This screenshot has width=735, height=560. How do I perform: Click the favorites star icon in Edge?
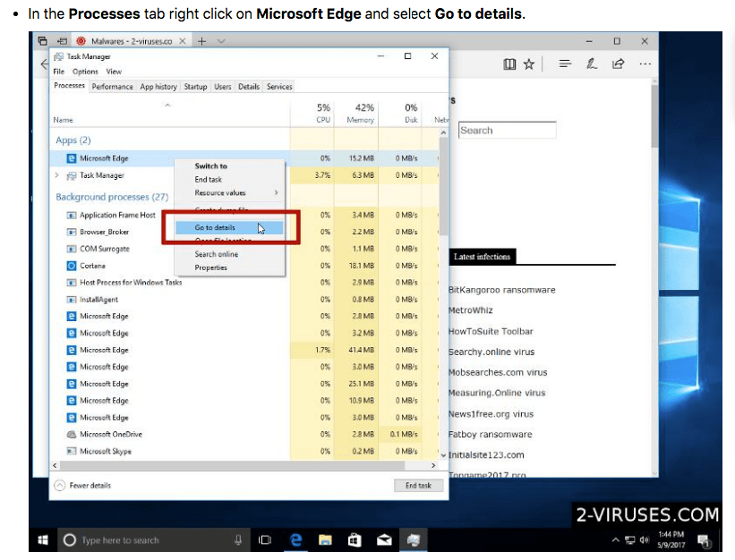(x=529, y=64)
